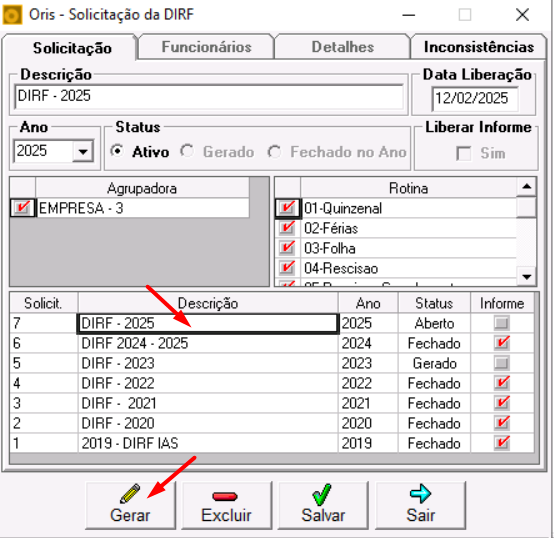Switch to the Funcionários tab
This screenshot has width=554, height=538.
coord(206,47)
